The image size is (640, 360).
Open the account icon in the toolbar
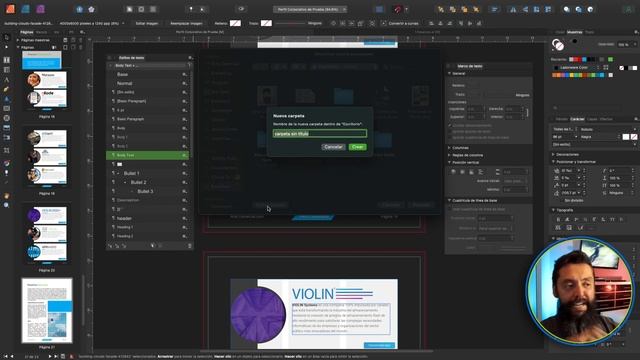628,9
